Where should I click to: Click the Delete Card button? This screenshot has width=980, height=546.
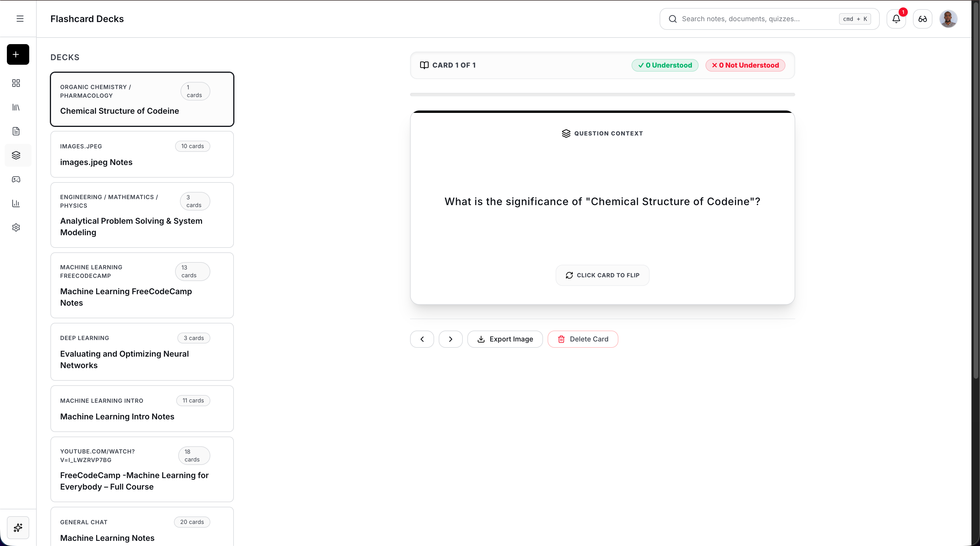click(583, 339)
